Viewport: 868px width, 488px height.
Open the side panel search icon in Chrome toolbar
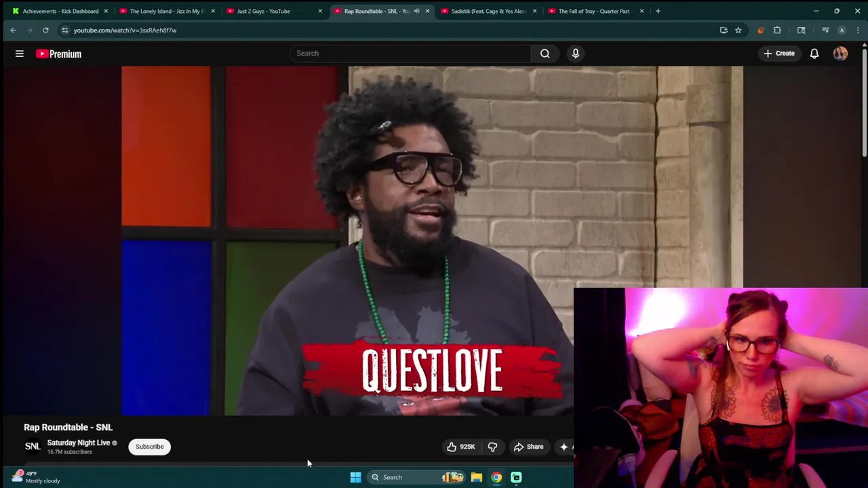click(801, 30)
